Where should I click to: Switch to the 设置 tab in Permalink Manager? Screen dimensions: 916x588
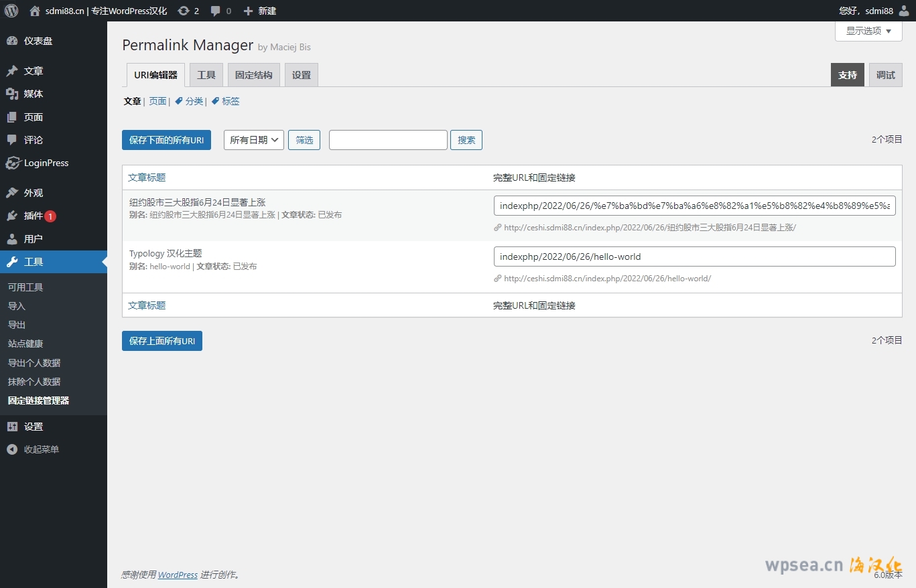(x=301, y=75)
